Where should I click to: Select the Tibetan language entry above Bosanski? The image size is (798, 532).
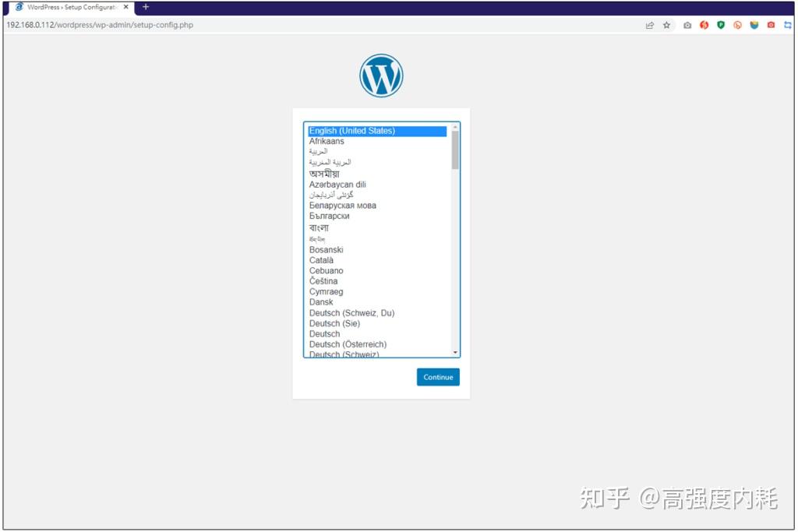pyautogui.click(x=377, y=239)
